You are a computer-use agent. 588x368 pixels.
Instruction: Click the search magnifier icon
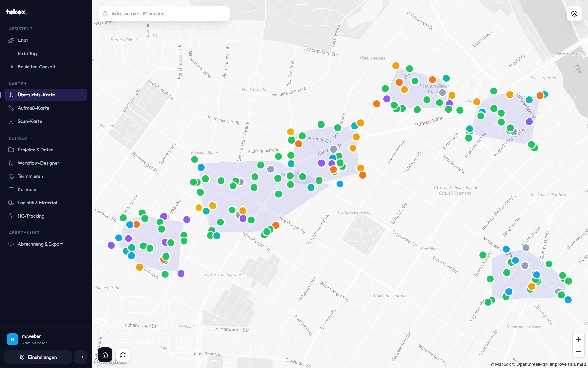[105, 14]
